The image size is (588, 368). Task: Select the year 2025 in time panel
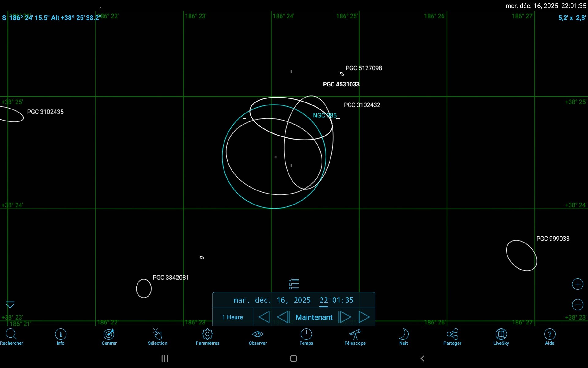click(302, 300)
